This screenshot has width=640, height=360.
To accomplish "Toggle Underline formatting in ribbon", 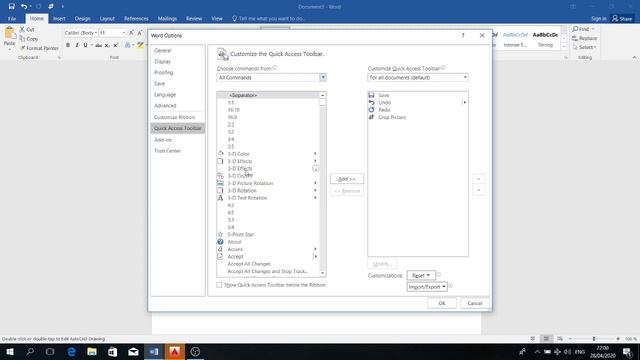I will (x=85, y=45).
